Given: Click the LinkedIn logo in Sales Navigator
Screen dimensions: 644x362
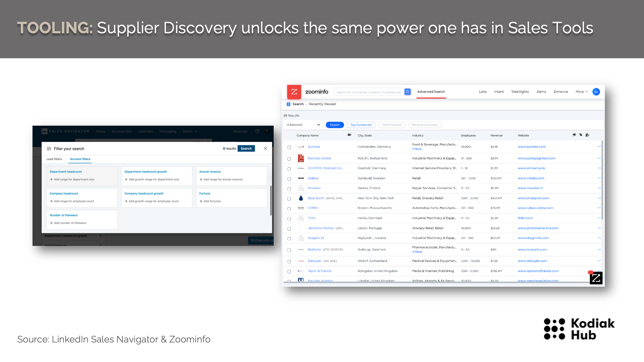Looking at the screenshot, I should (x=44, y=131).
